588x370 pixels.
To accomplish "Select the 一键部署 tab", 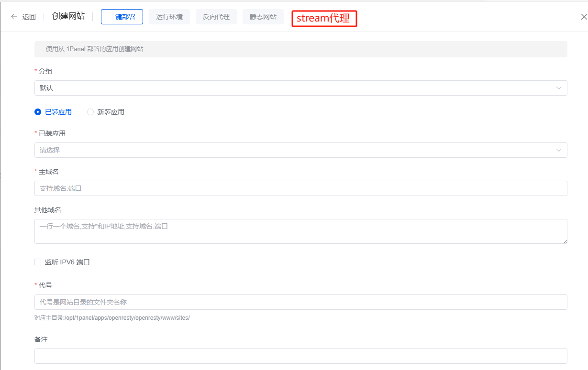I will tap(122, 17).
